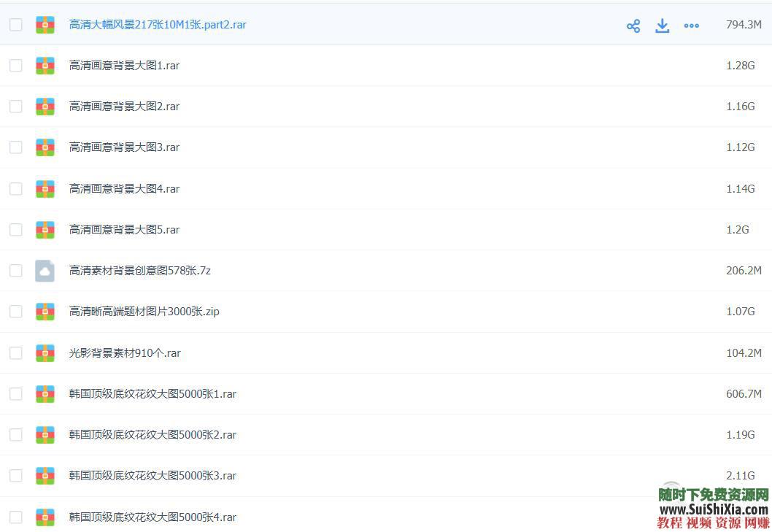
Task: Click the RAR icon beside 高清画意背景大图3.rar
Action: (x=45, y=147)
